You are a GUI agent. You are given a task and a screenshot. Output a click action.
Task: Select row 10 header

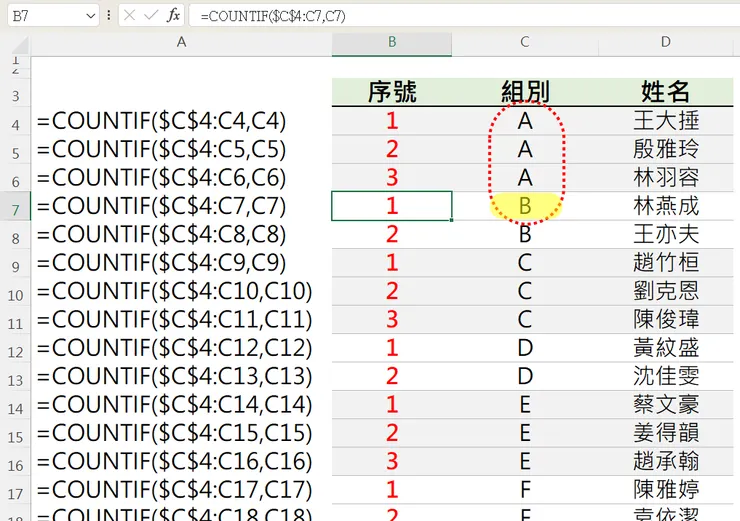click(16, 291)
